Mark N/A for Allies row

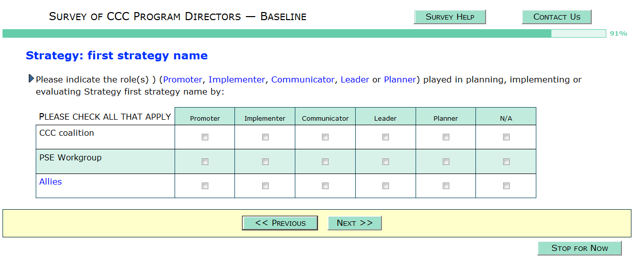coord(506,186)
